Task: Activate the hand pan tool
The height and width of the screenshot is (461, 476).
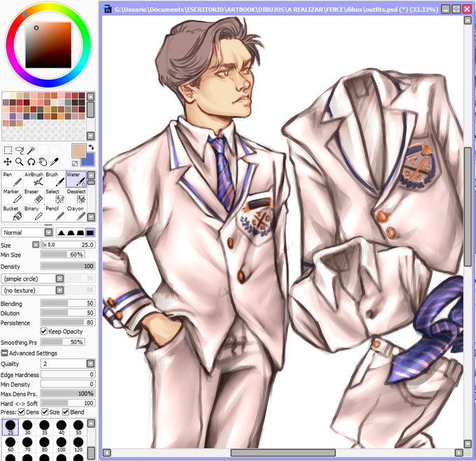Action: pyautogui.click(x=43, y=162)
